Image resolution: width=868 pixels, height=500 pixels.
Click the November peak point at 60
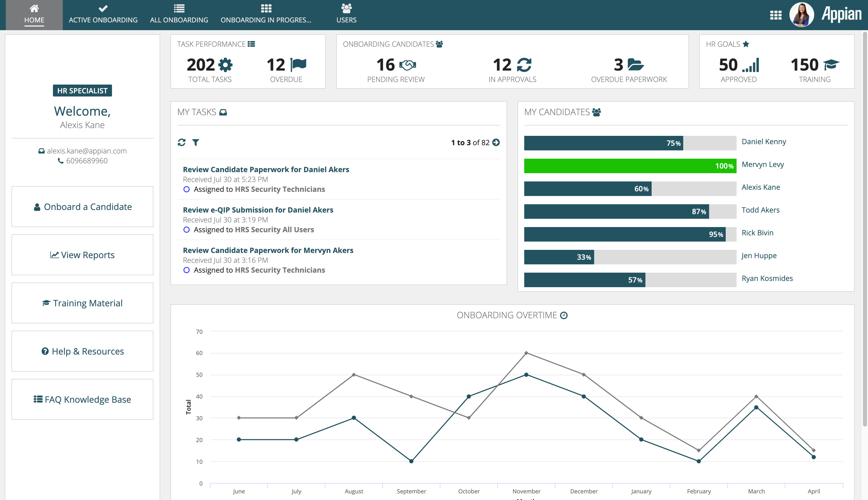526,353
